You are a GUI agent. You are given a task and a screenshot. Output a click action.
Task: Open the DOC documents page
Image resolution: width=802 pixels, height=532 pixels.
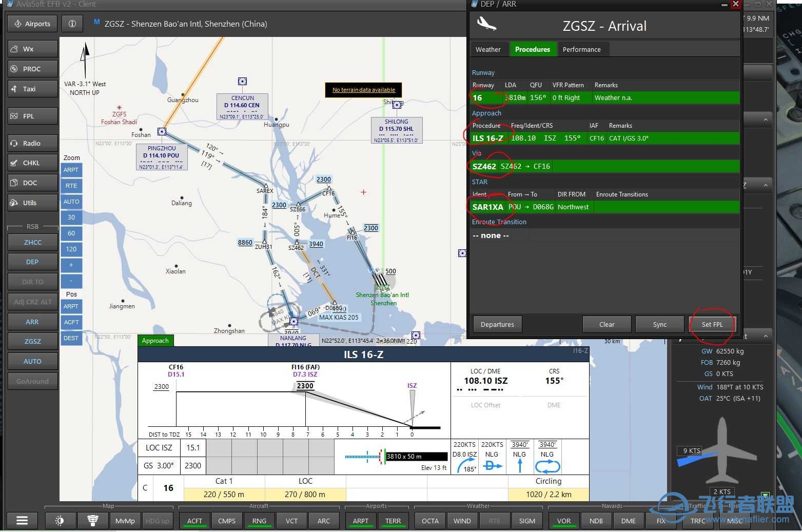[x=32, y=182]
